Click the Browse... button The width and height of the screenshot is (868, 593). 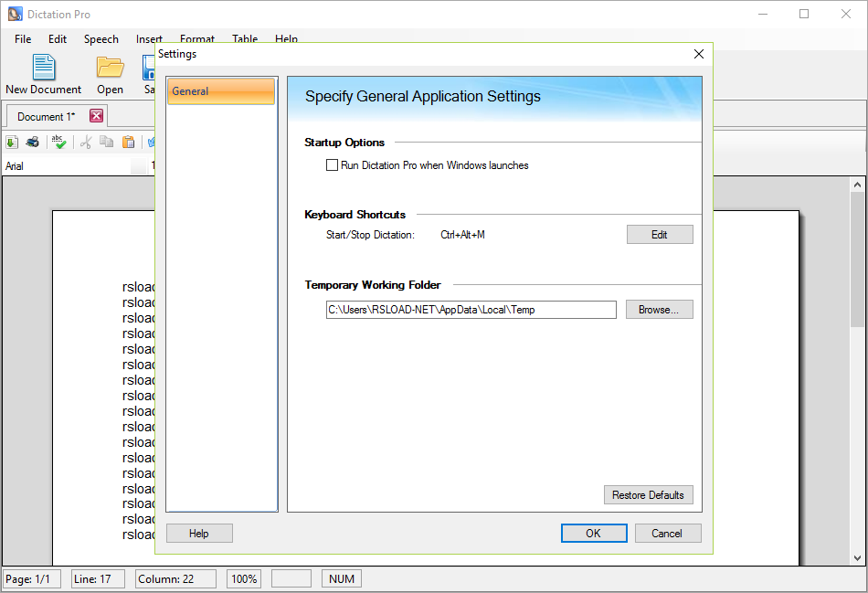pos(660,310)
